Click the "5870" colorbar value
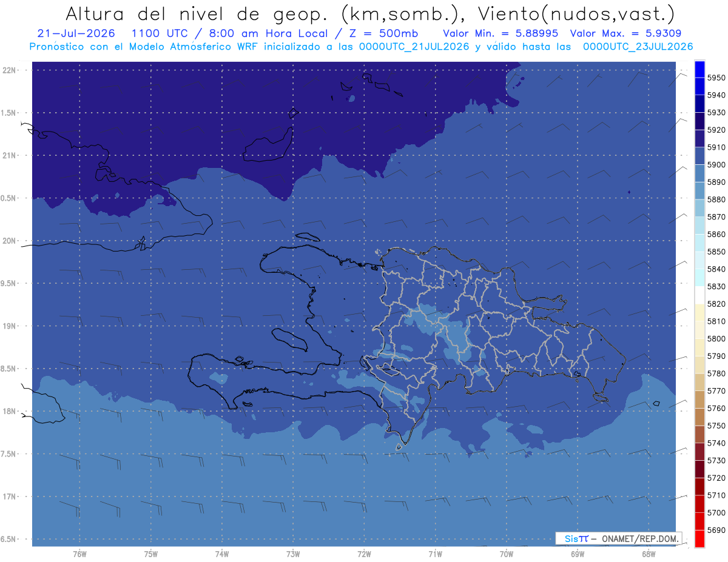 [x=716, y=217]
